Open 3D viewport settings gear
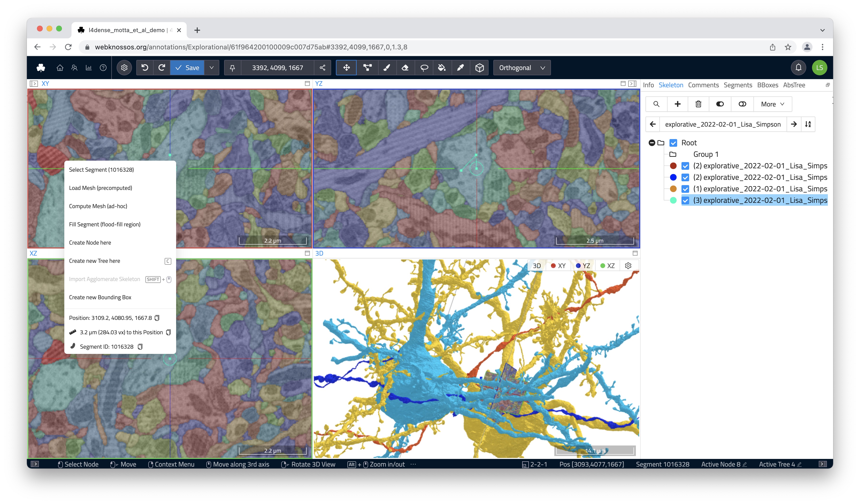 [x=628, y=266]
